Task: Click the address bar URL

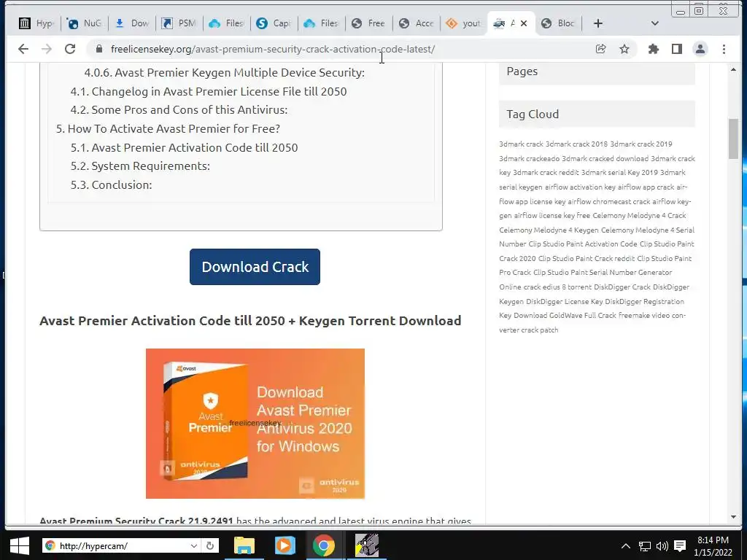Action: click(273, 49)
